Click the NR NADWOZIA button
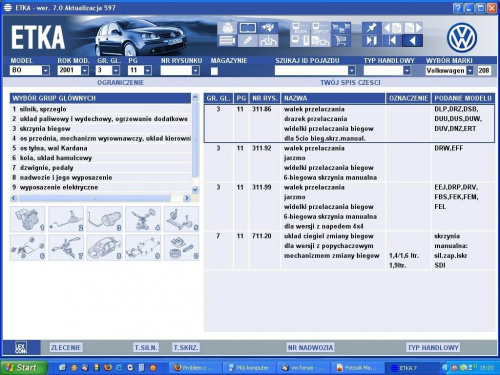 [x=310, y=348]
